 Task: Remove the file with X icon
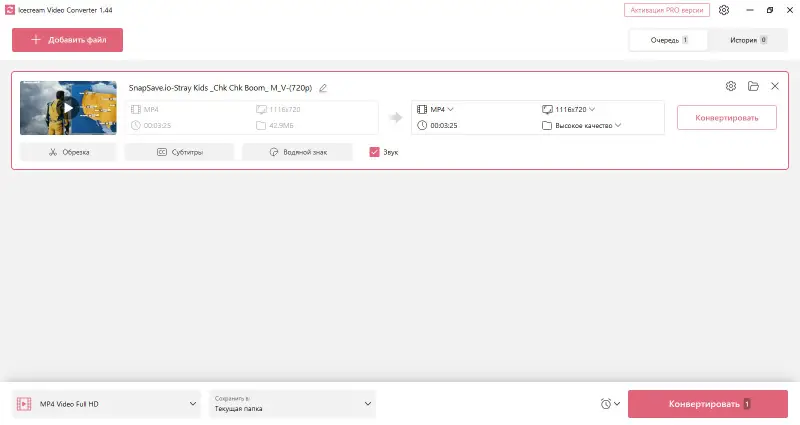pos(774,86)
